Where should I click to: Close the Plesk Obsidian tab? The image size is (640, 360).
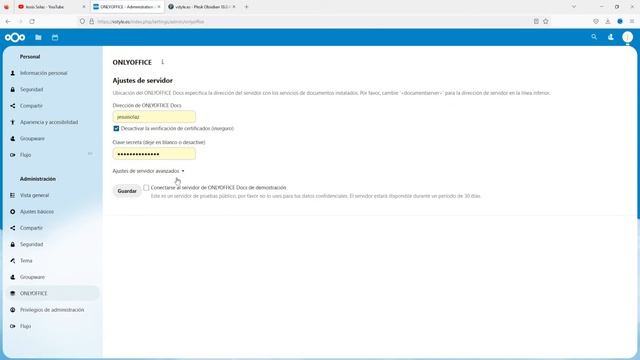pos(234,7)
